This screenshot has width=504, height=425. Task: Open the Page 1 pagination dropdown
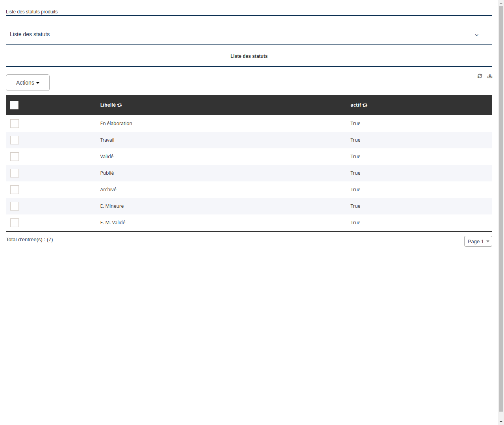point(478,241)
